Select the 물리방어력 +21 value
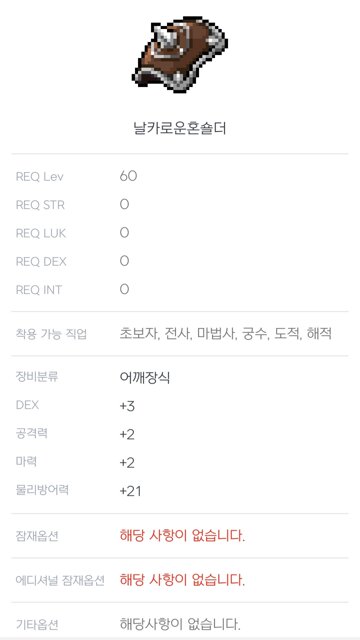 131,491
